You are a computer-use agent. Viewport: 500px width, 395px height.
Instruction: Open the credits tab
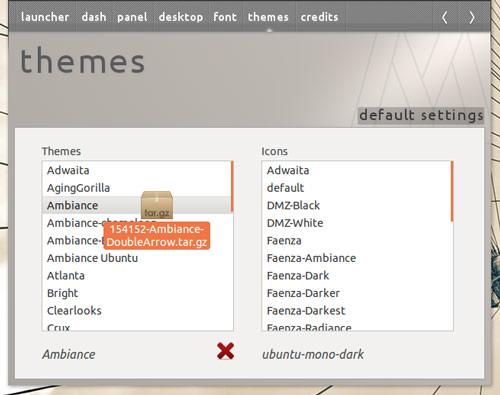click(319, 17)
